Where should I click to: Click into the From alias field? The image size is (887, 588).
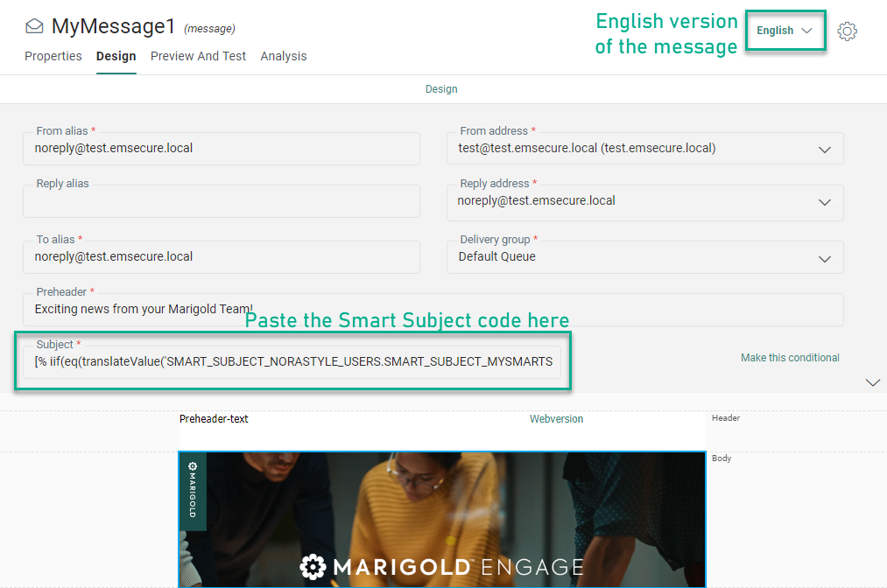(x=222, y=149)
